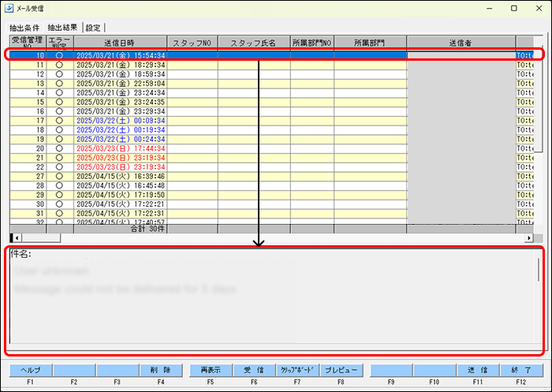Switch to the 抽出条件 tab
Screen dimensions: 552x392
pos(24,28)
